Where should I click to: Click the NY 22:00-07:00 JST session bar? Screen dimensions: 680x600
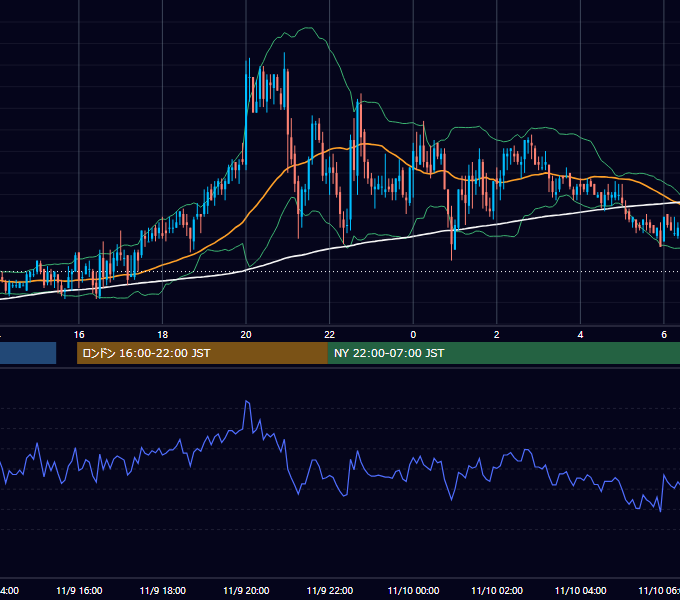(503, 353)
